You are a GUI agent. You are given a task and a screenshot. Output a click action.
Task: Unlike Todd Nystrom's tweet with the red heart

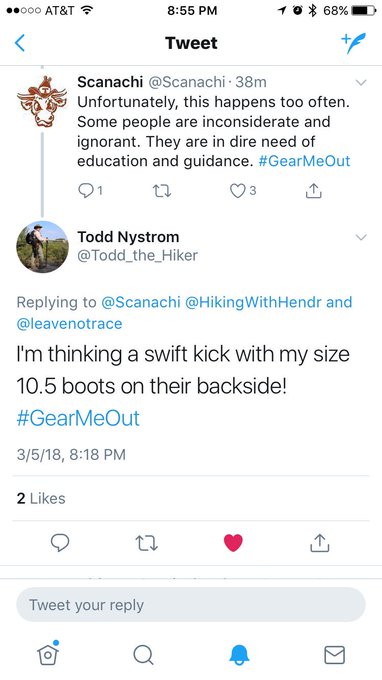point(233,543)
